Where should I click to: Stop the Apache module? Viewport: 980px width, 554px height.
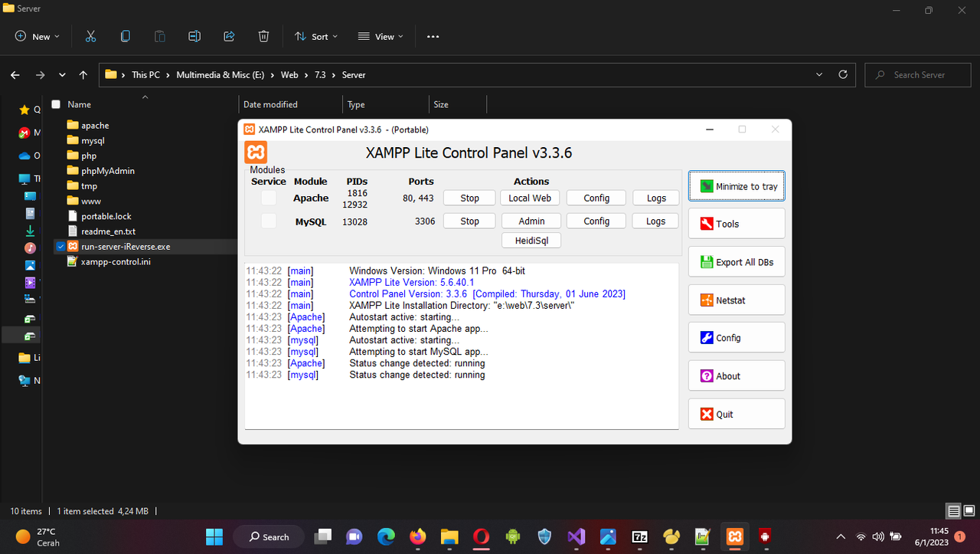[x=469, y=197]
